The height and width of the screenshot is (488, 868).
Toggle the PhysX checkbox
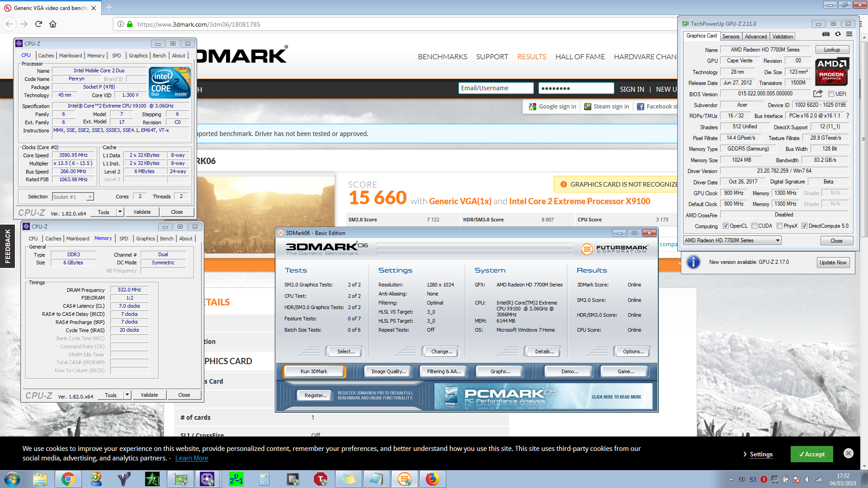(779, 226)
